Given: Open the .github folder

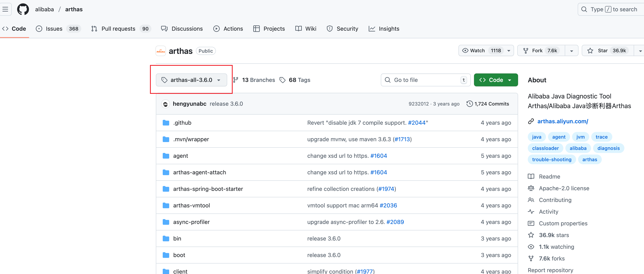Looking at the screenshot, I should pos(182,123).
